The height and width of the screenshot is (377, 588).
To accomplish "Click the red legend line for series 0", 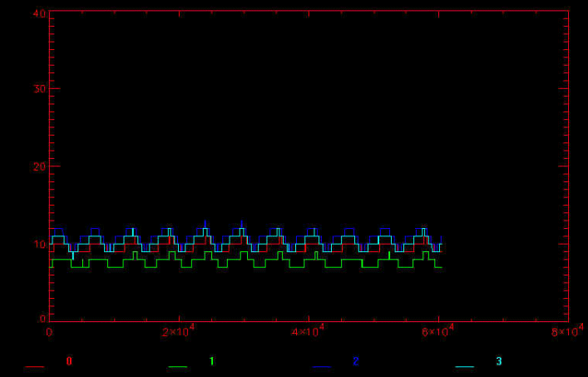I will tap(34, 366).
